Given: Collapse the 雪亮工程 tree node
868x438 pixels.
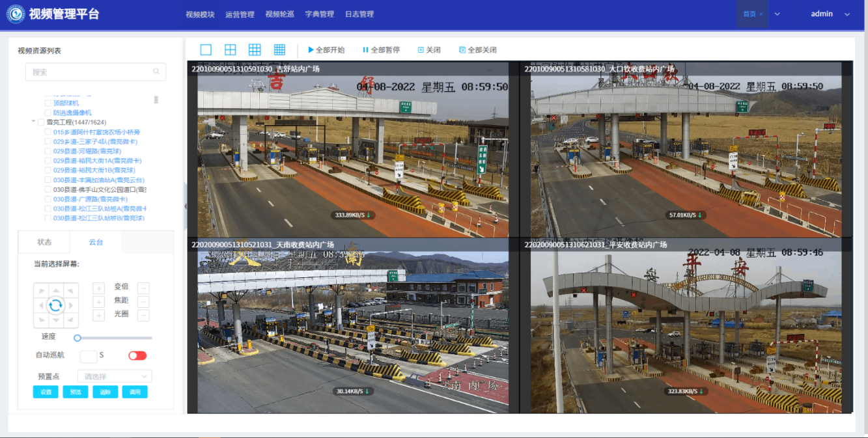Looking at the screenshot, I should coord(33,122).
